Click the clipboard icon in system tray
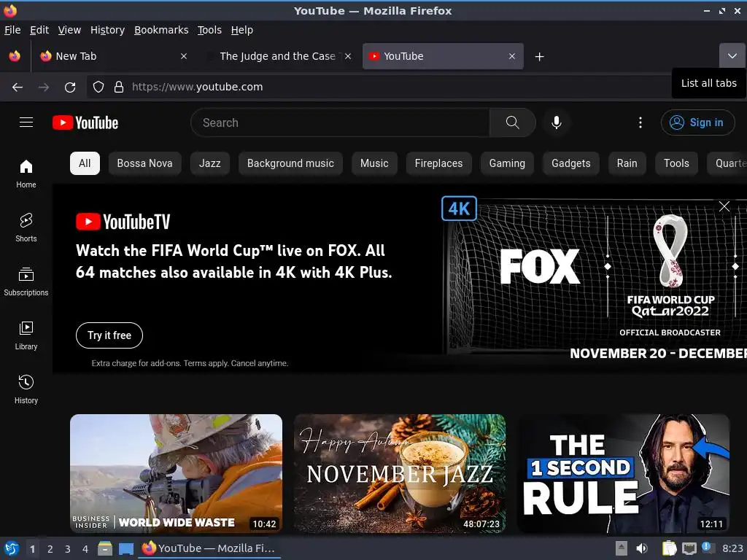747x560 pixels. coord(670,548)
